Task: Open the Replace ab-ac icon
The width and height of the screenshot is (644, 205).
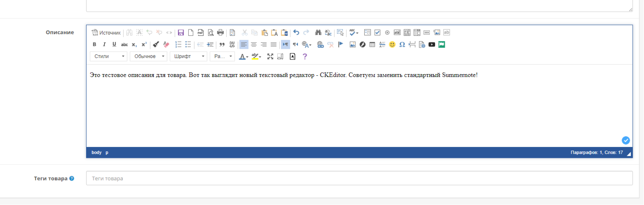Action: [328, 33]
